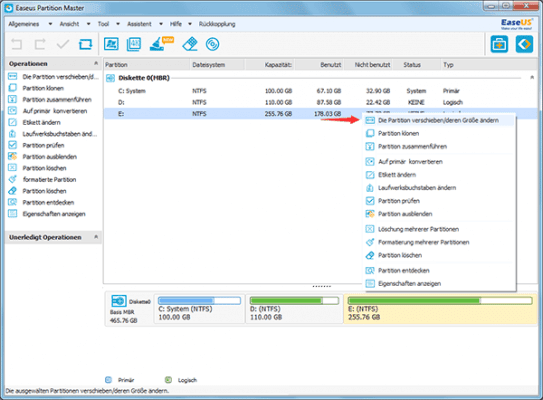Click the orange diamond icon at top right
Viewport: 543px width, 400px height.
[x=524, y=44]
